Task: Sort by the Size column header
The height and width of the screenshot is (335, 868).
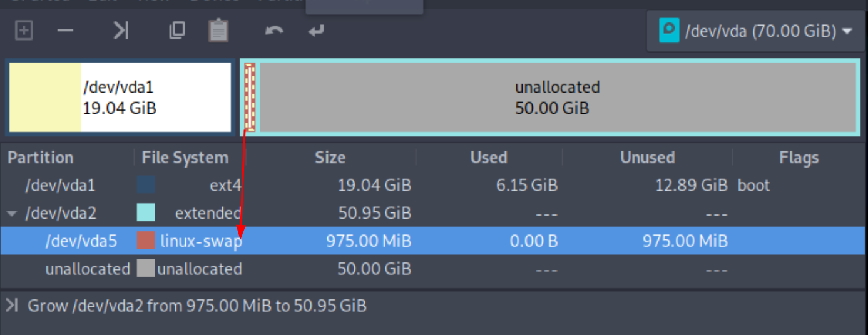Action: [x=330, y=157]
